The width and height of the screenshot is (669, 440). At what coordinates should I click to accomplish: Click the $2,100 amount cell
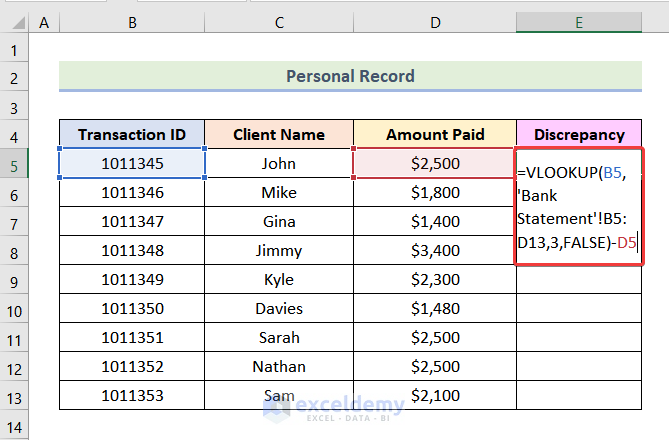pyautogui.click(x=435, y=396)
